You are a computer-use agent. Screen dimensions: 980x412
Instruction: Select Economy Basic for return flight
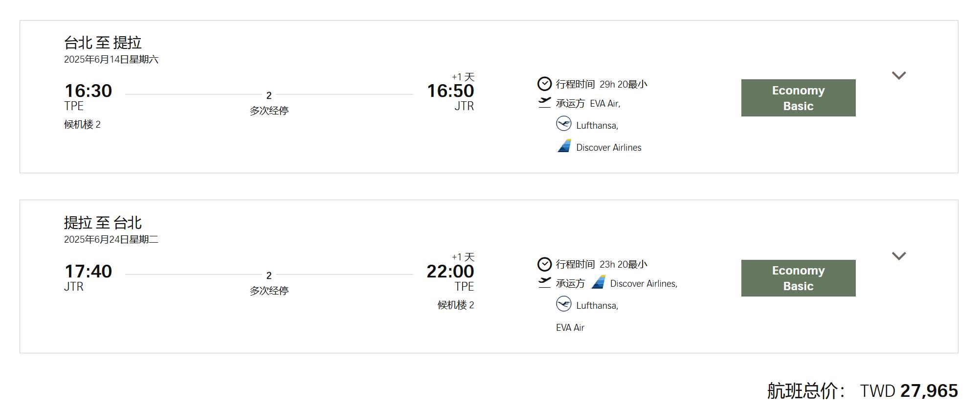tap(798, 278)
